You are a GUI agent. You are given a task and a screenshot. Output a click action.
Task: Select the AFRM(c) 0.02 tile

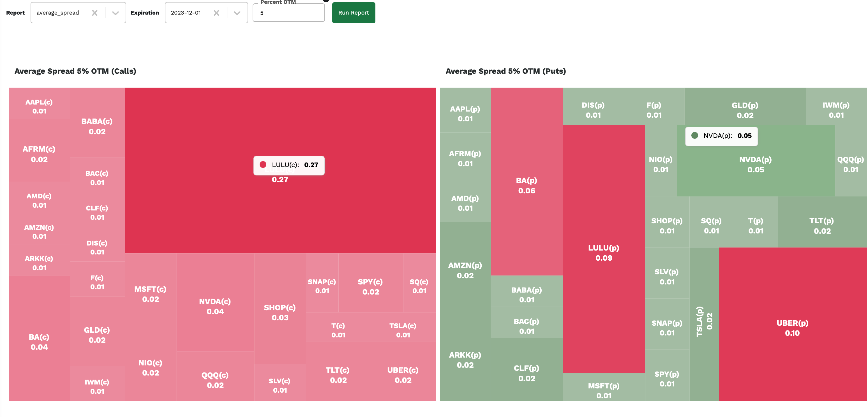point(39,154)
